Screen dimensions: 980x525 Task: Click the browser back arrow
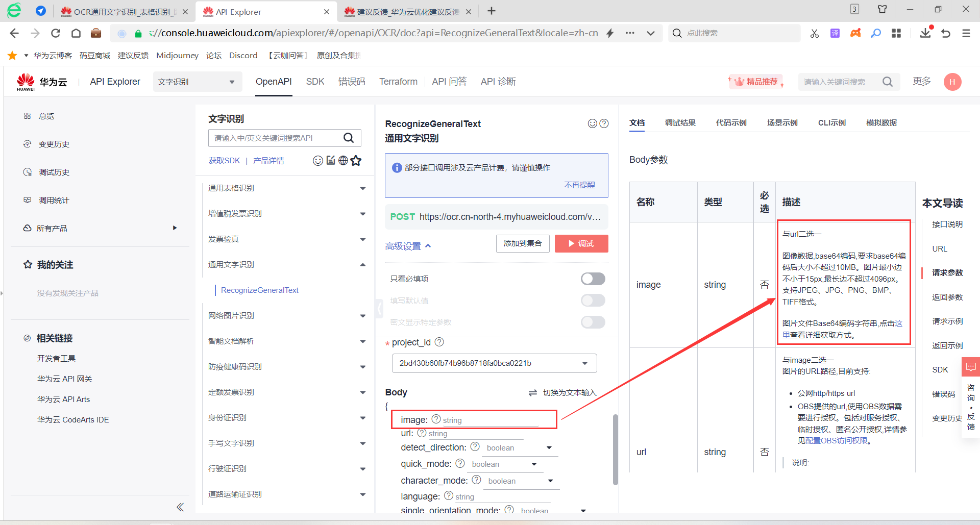(14, 33)
